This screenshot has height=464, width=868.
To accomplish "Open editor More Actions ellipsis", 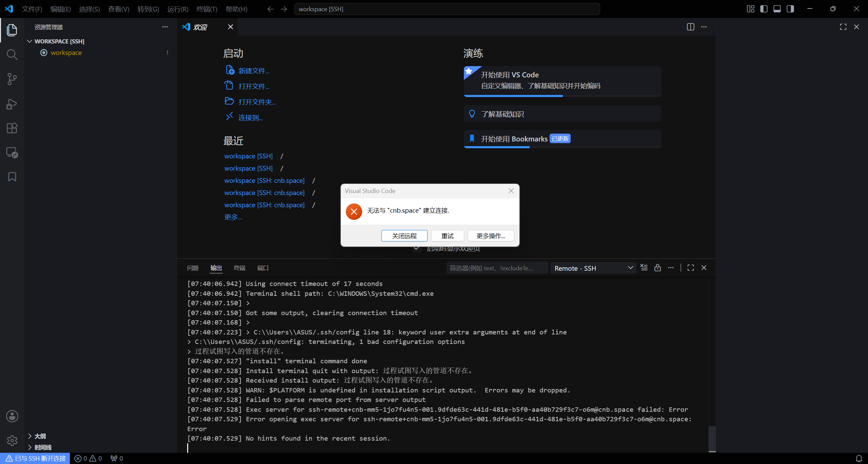I will click(x=704, y=27).
